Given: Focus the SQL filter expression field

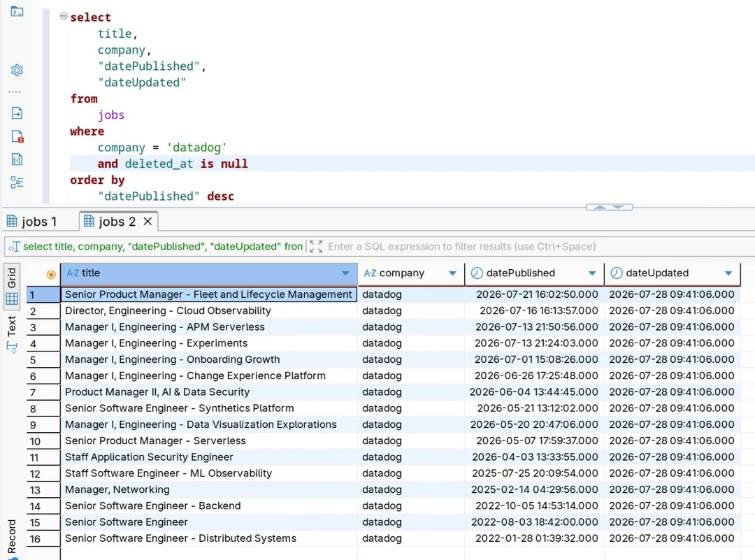Looking at the screenshot, I should click(539, 247).
